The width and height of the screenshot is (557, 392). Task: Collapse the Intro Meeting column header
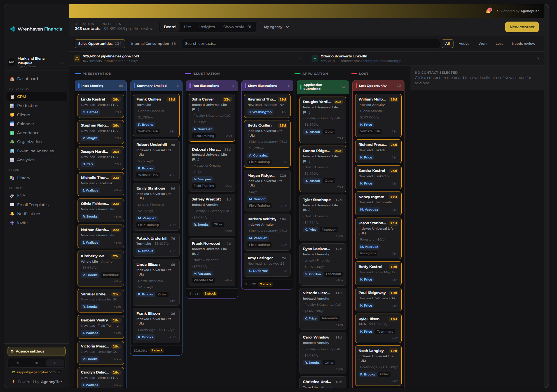tap(101, 86)
